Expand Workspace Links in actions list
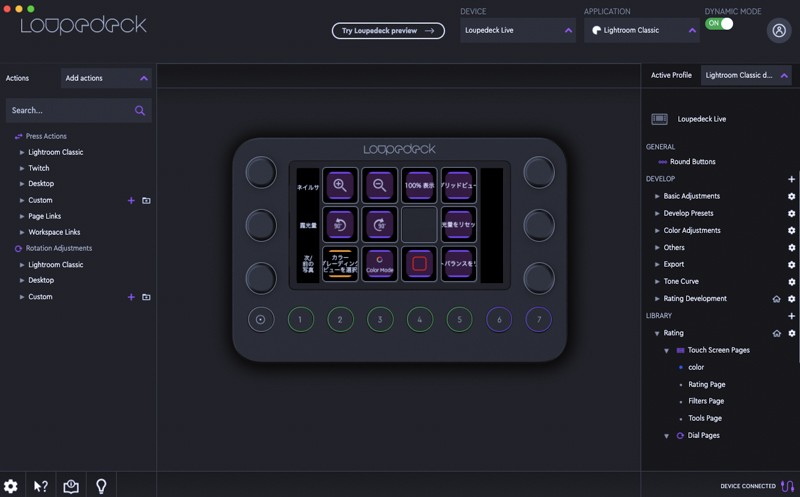Image resolution: width=800 pixels, height=497 pixels. tap(22, 232)
